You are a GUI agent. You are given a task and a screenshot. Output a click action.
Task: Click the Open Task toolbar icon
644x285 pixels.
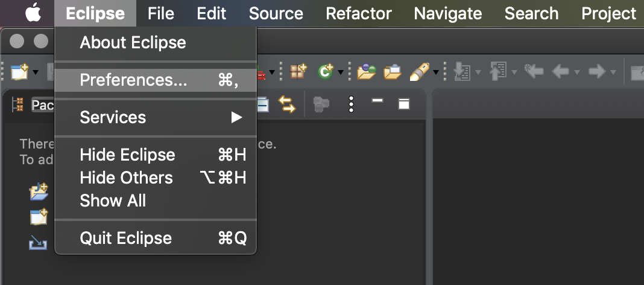click(392, 72)
